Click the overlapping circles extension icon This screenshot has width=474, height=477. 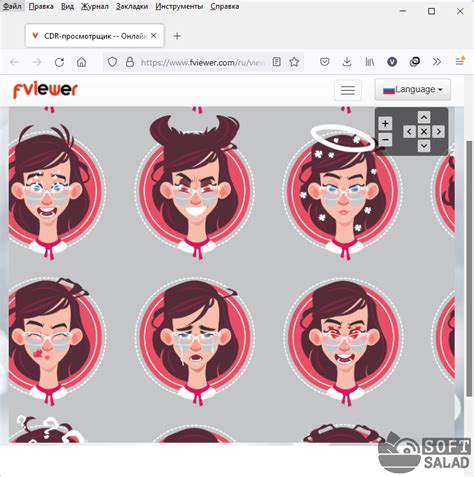[x=415, y=62]
